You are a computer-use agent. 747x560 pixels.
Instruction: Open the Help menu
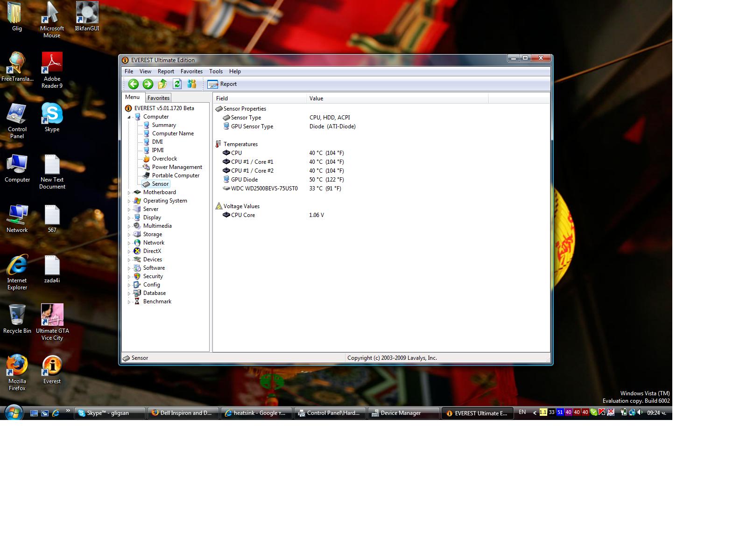point(235,71)
